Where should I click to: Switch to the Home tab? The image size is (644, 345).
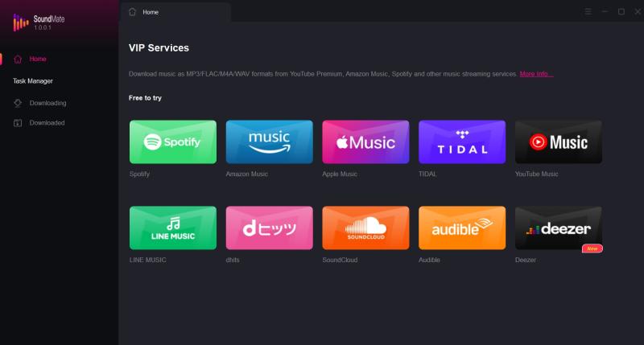(151, 12)
